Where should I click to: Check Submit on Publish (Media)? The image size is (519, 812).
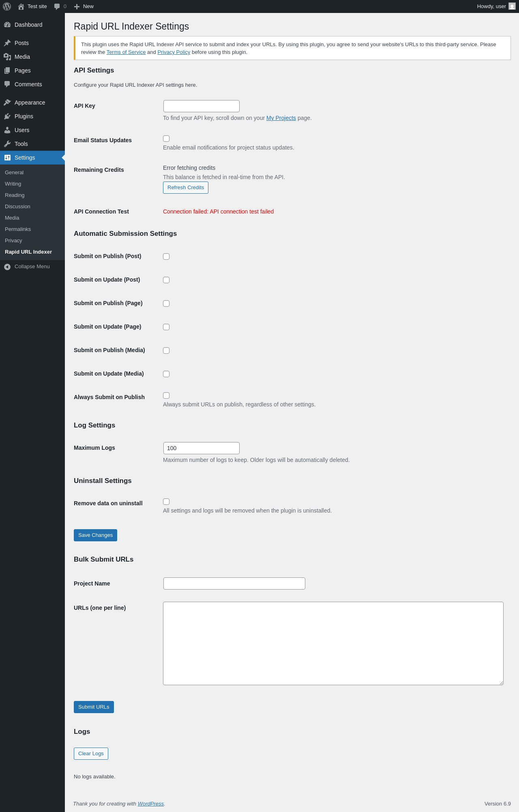point(166,350)
